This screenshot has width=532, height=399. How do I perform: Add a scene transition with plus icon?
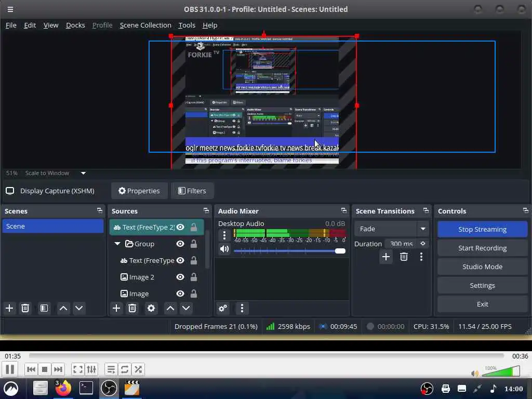pyautogui.click(x=386, y=257)
